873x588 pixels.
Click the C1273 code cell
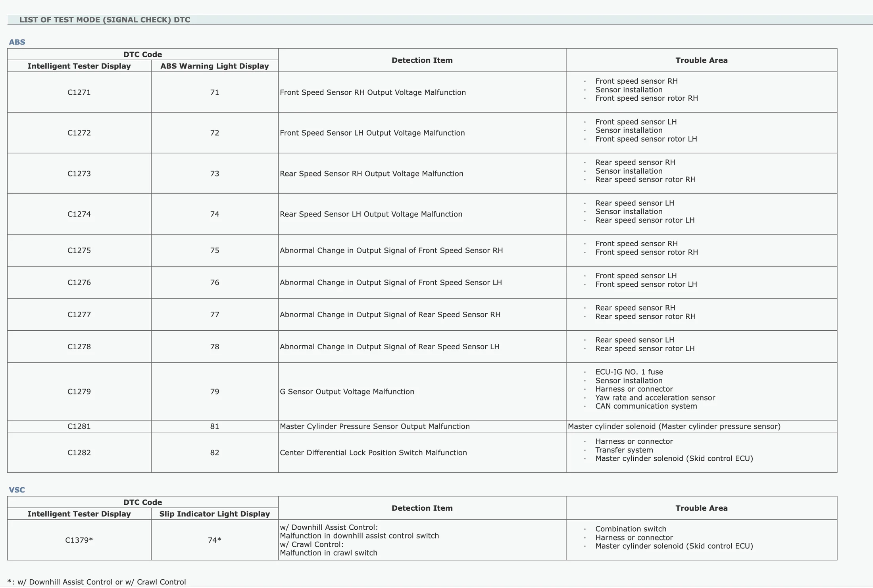coord(79,174)
